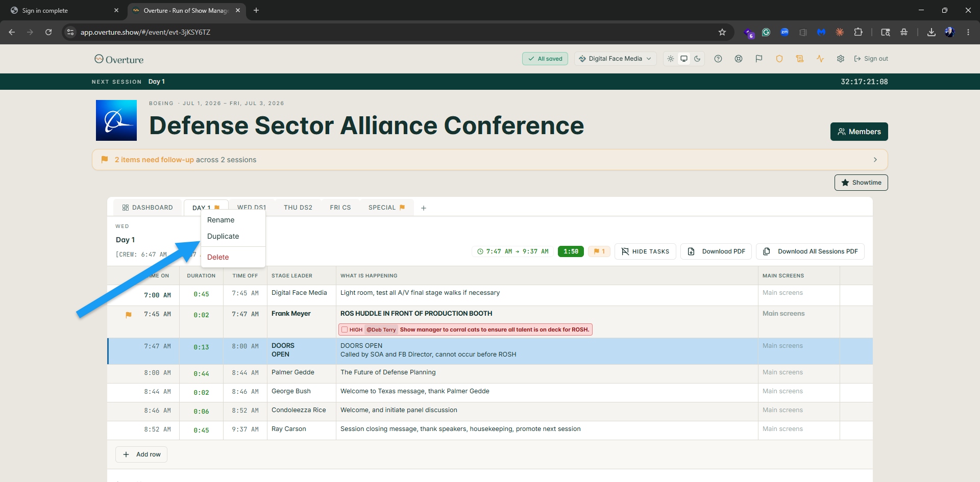Viewport: 980px width, 482px height.
Task: Reload the page
Action: 48,32
